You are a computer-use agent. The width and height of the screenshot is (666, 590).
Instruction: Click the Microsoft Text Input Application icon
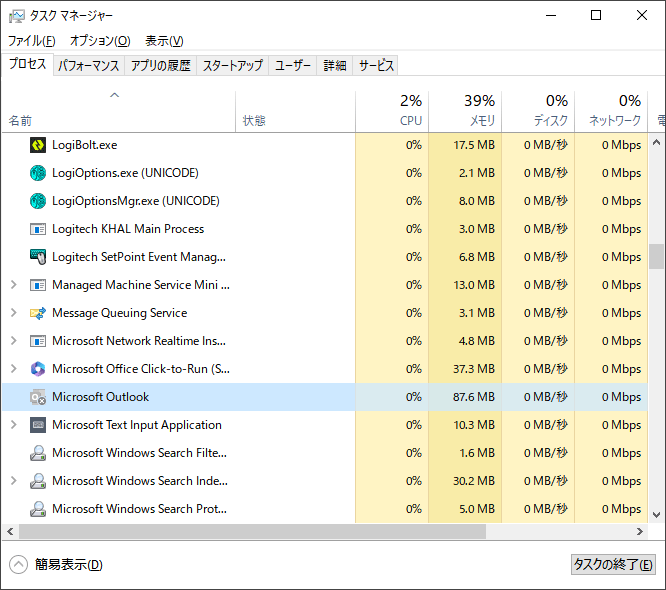38,425
